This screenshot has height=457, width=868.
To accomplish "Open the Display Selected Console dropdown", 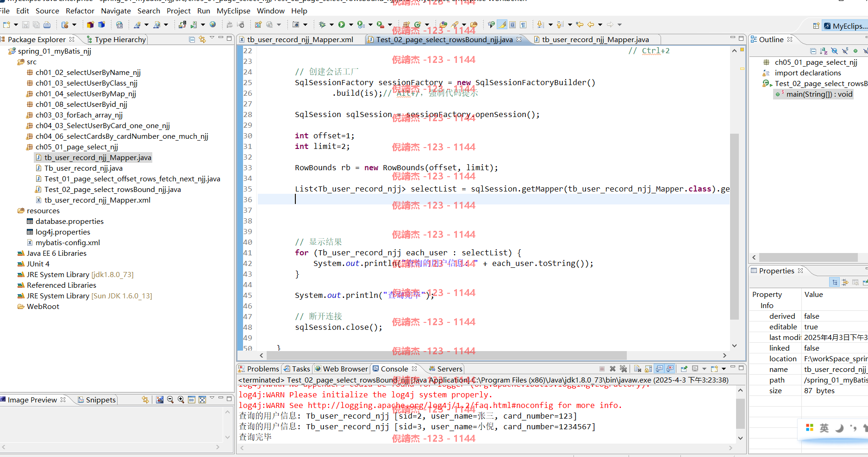I will pyautogui.click(x=704, y=369).
